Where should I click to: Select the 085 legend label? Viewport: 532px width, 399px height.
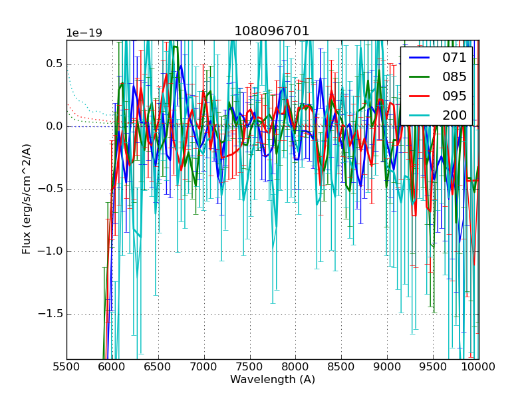[x=455, y=76]
